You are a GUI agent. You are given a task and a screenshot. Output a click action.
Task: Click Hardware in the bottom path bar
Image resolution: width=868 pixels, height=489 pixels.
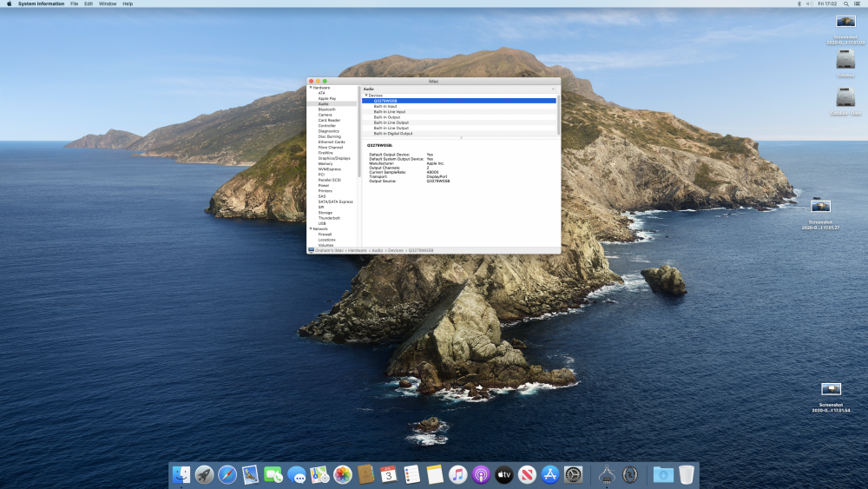click(357, 250)
